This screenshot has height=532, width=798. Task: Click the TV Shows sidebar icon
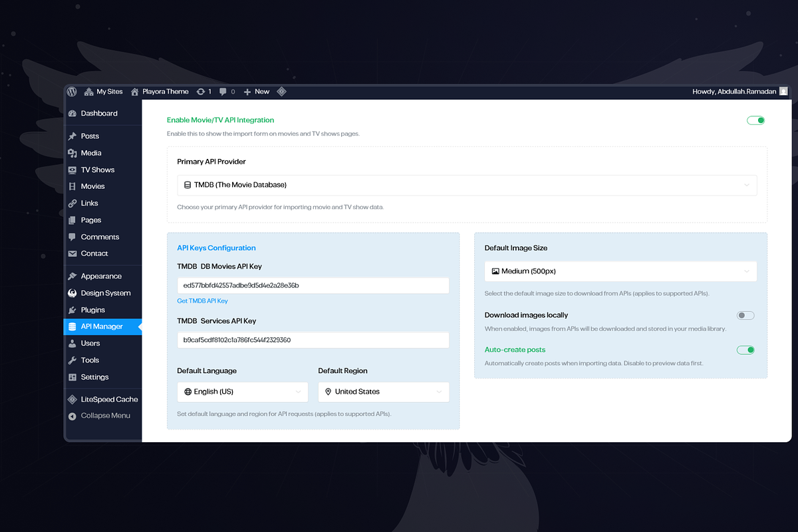(x=72, y=170)
